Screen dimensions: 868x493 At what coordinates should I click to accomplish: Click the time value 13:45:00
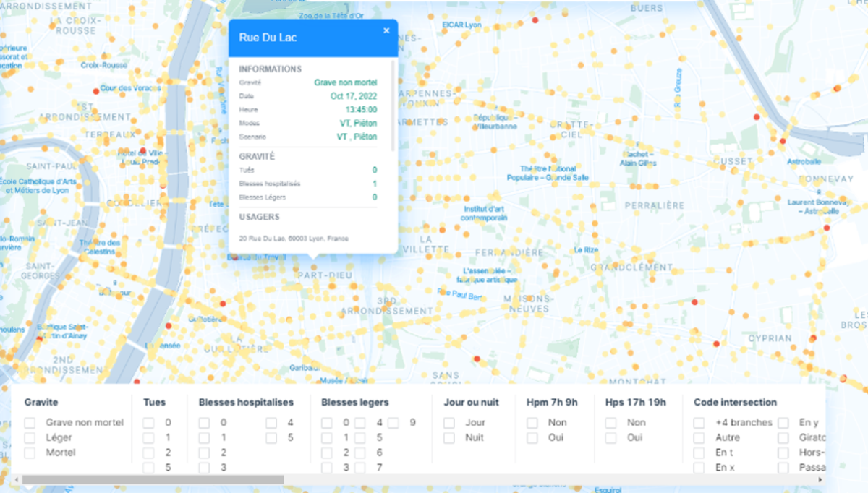point(361,110)
